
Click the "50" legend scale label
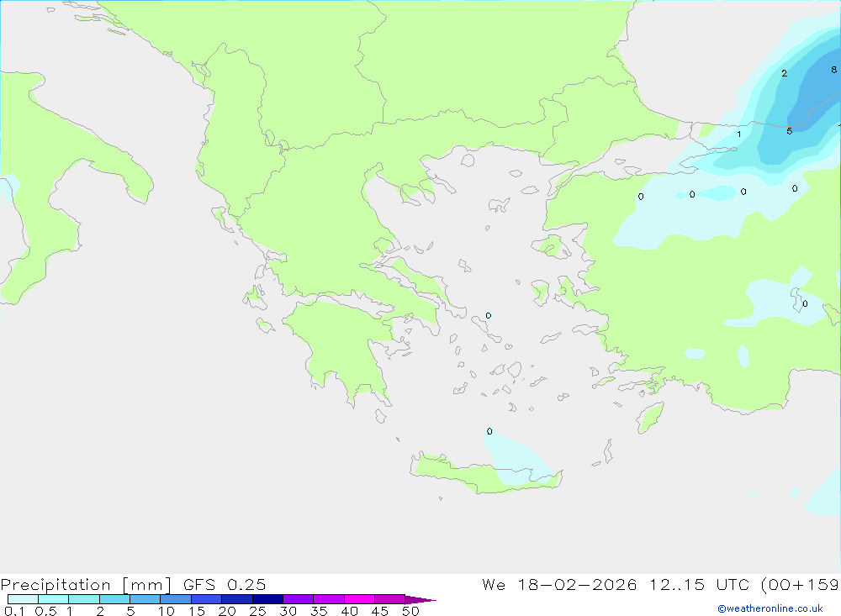click(x=410, y=611)
